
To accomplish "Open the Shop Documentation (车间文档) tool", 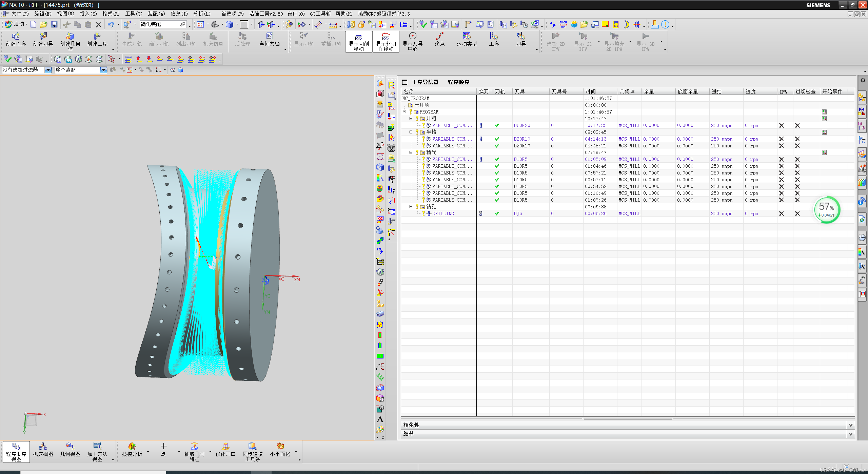I will click(x=269, y=40).
